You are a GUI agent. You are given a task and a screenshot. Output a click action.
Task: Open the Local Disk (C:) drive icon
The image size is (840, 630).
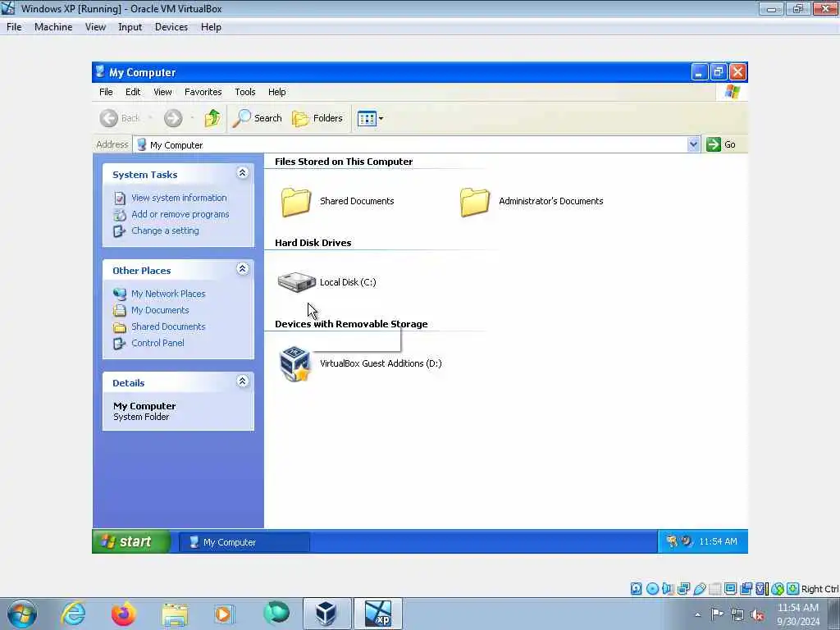click(296, 282)
